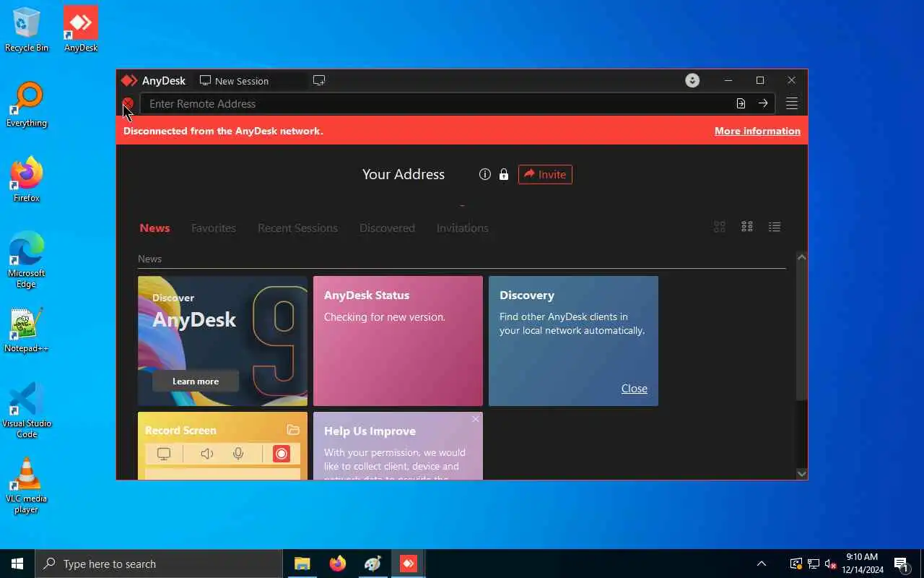Click the Record Screen title
This screenshot has width=924, height=578.
tap(180, 430)
